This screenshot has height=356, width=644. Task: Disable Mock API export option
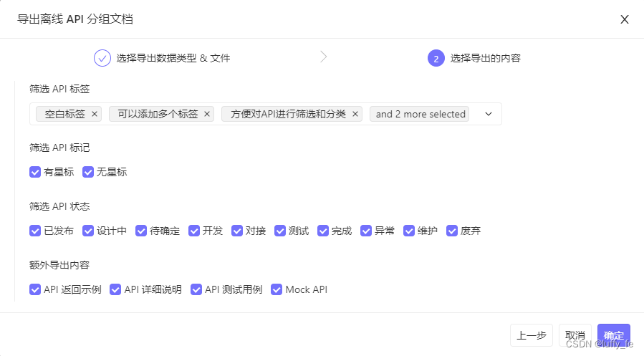coord(277,289)
